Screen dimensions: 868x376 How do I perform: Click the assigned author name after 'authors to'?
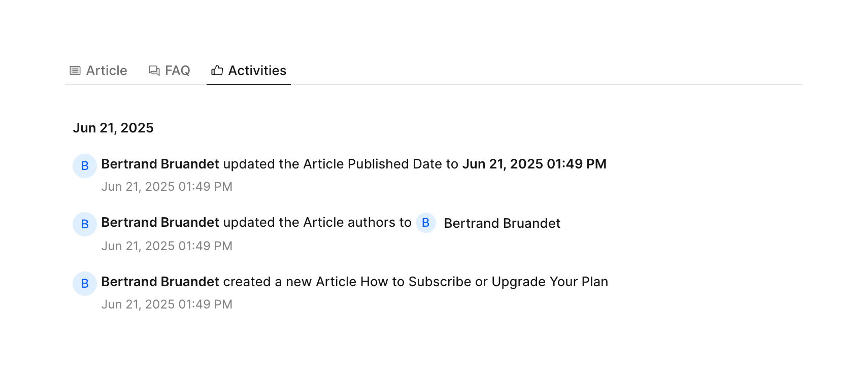click(502, 223)
